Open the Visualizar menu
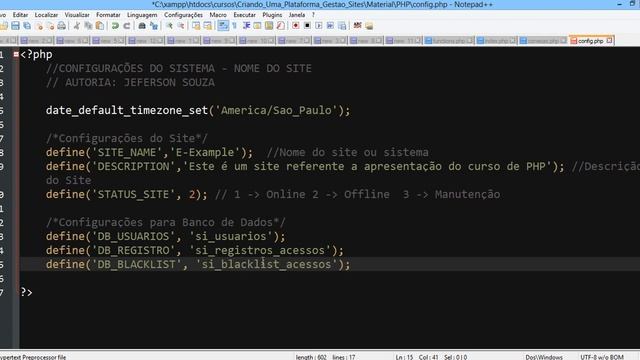 click(x=77, y=15)
